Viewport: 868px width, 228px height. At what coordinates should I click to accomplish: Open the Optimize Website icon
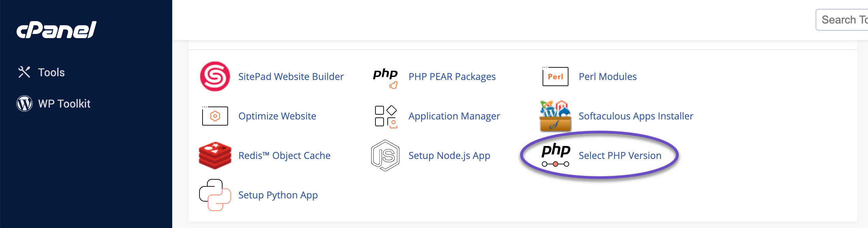tap(215, 116)
